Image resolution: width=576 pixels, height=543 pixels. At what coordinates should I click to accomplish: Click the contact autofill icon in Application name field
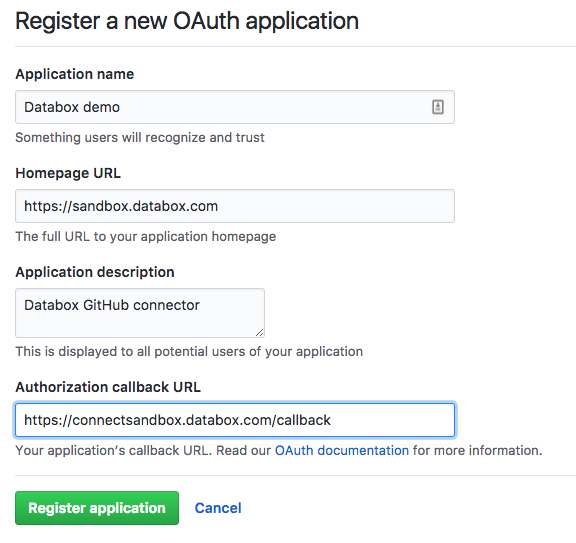(438, 107)
